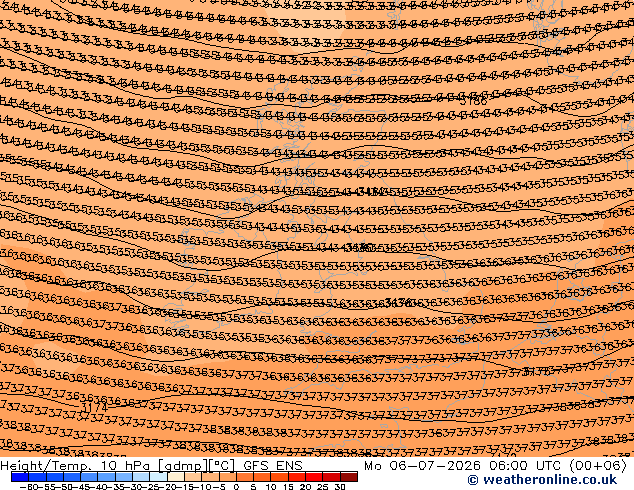
Task: Click the legend value '25'
Action: pyautogui.click(x=322, y=486)
